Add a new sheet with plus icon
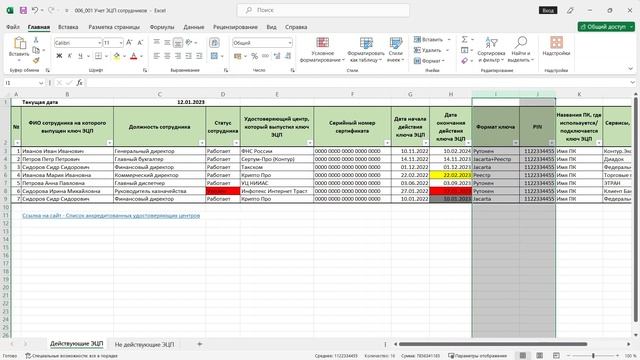The image size is (640, 360). pos(200,344)
